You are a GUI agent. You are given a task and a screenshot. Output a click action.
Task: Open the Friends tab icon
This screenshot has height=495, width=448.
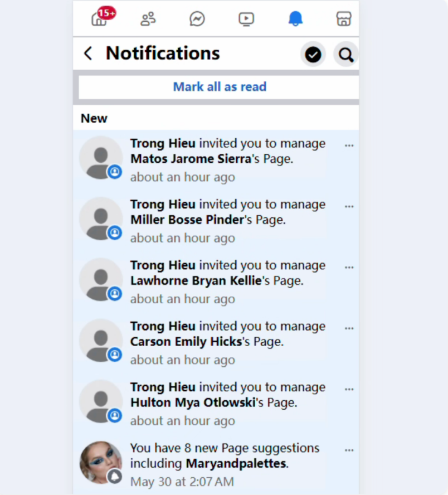coord(148,20)
